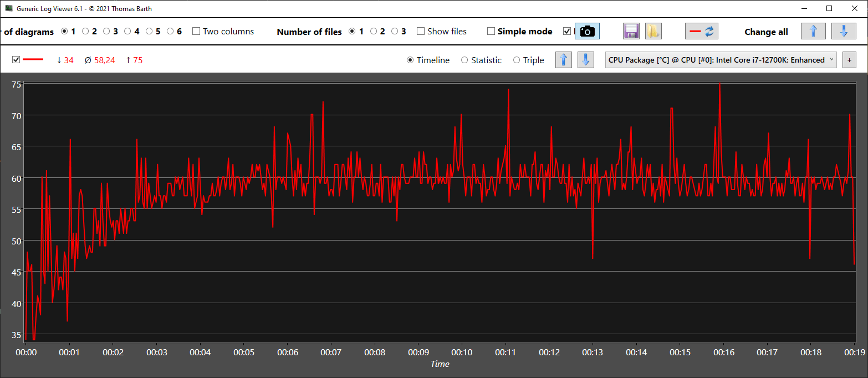
Task: Click the red line refresh colors button
Action: (x=701, y=32)
